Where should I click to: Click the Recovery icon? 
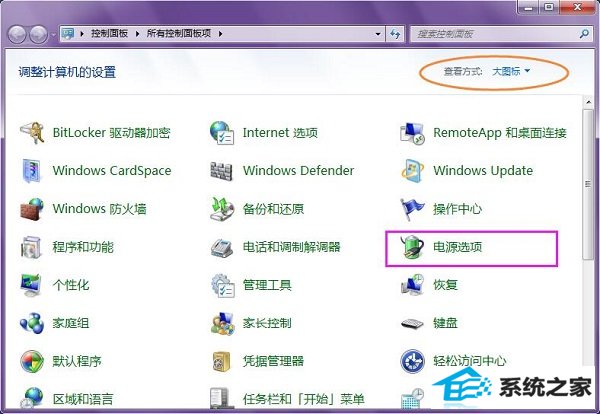click(412, 285)
